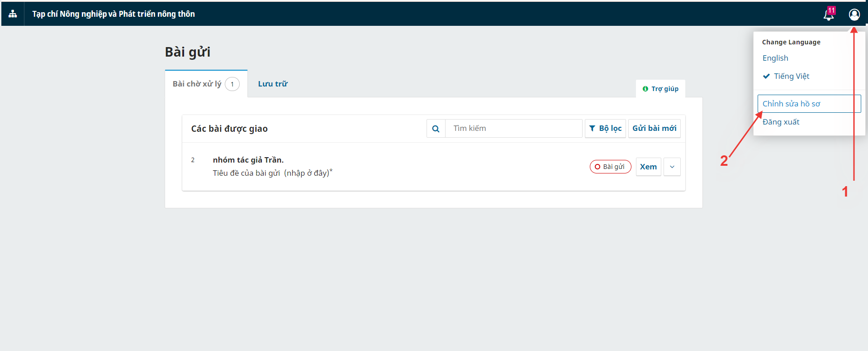Viewport: 868px width, 351px height.
Task: Click the info icon beside Trợ giúp
Action: coord(645,89)
